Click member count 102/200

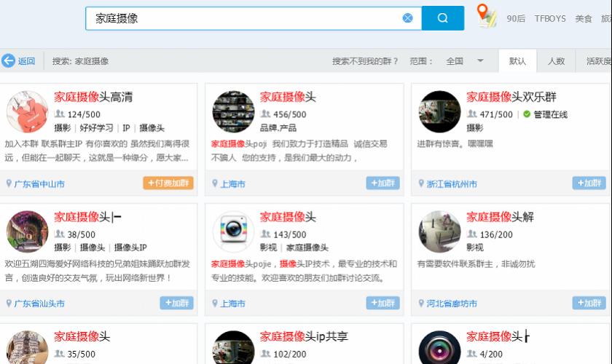tap(290, 354)
